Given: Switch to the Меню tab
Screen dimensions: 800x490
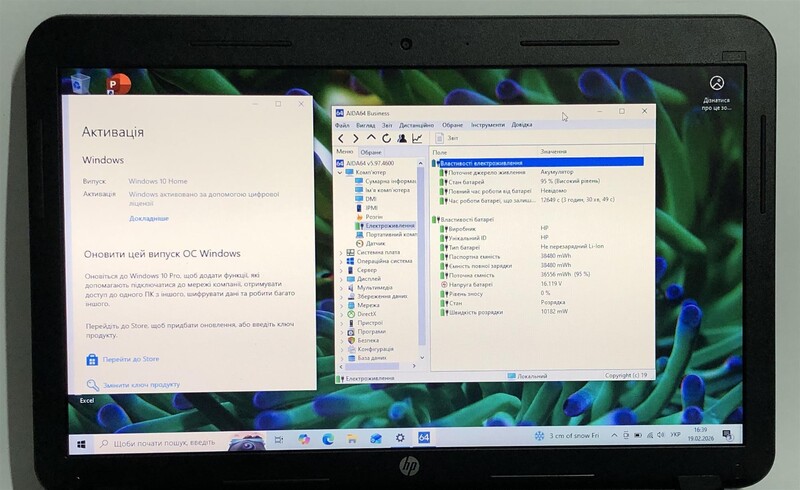Looking at the screenshot, I should click(345, 152).
